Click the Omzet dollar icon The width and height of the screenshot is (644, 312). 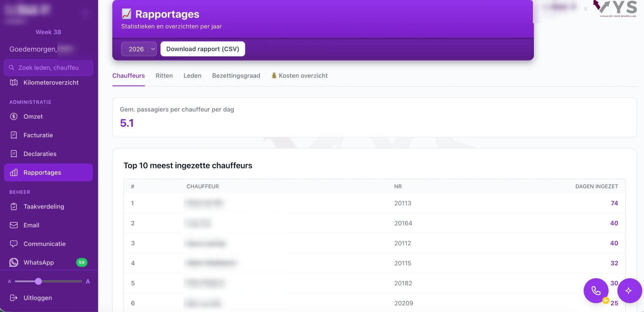14,116
